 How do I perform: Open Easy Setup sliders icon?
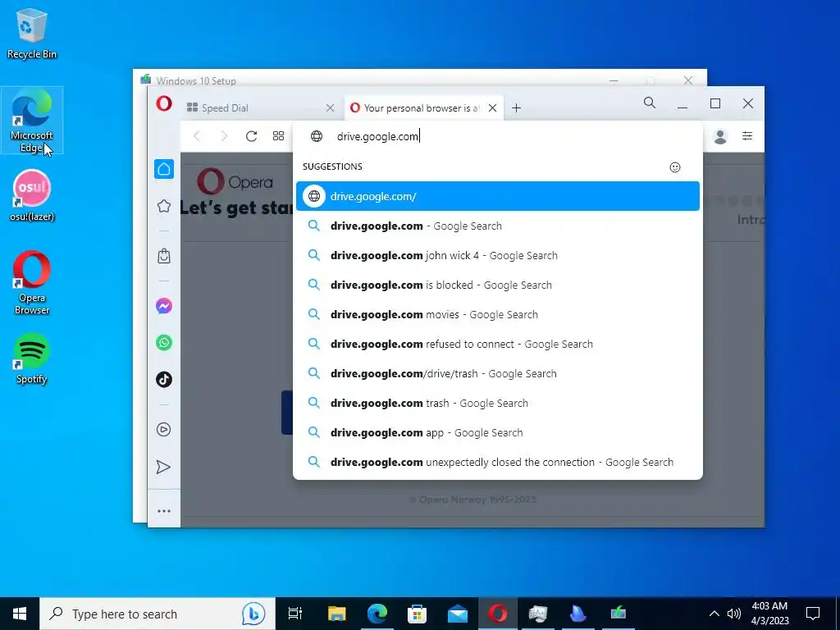(746, 136)
